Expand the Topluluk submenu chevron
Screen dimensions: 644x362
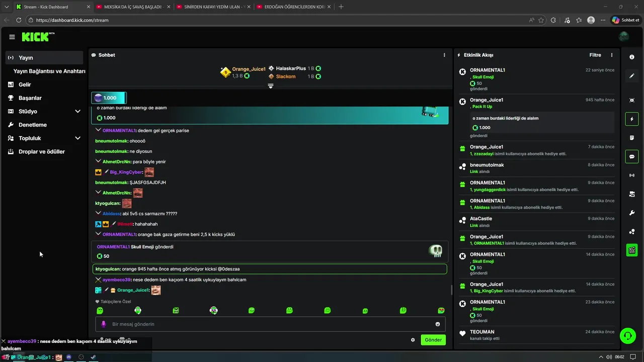click(77, 138)
